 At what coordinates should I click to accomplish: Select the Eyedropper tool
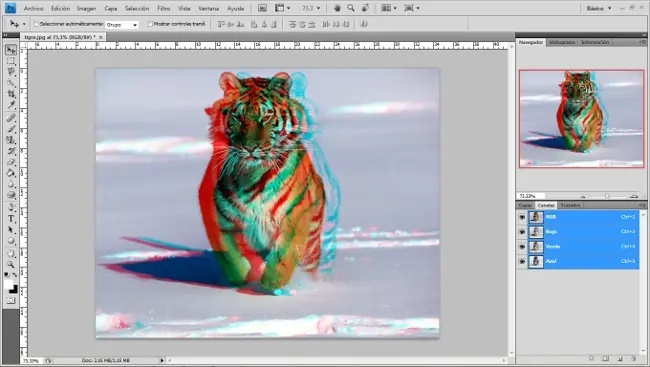tap(11, 105)
